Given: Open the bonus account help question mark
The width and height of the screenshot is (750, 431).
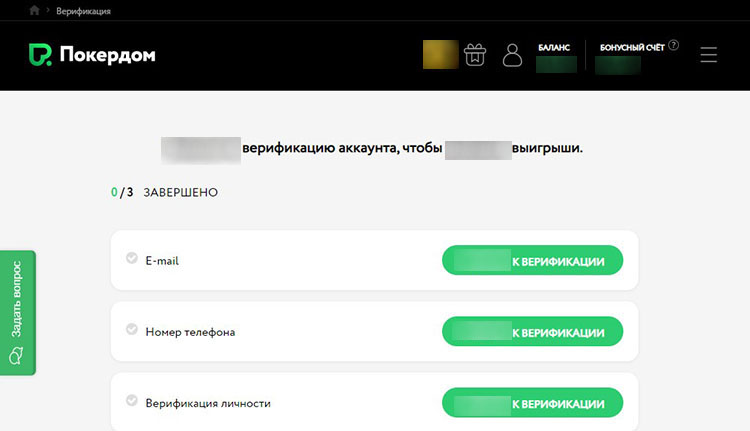Looking at the screenshot, I should (673, 45).
